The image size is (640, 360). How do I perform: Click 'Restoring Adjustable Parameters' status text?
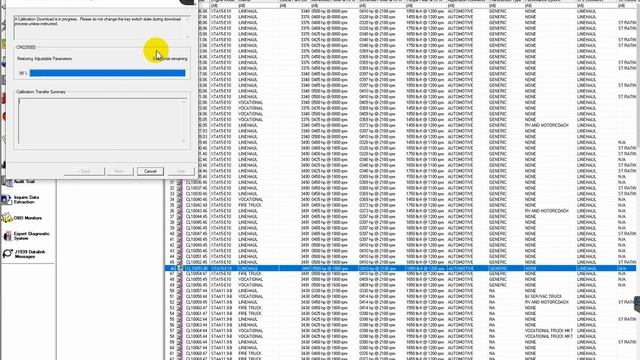click(x=44, y=59)
